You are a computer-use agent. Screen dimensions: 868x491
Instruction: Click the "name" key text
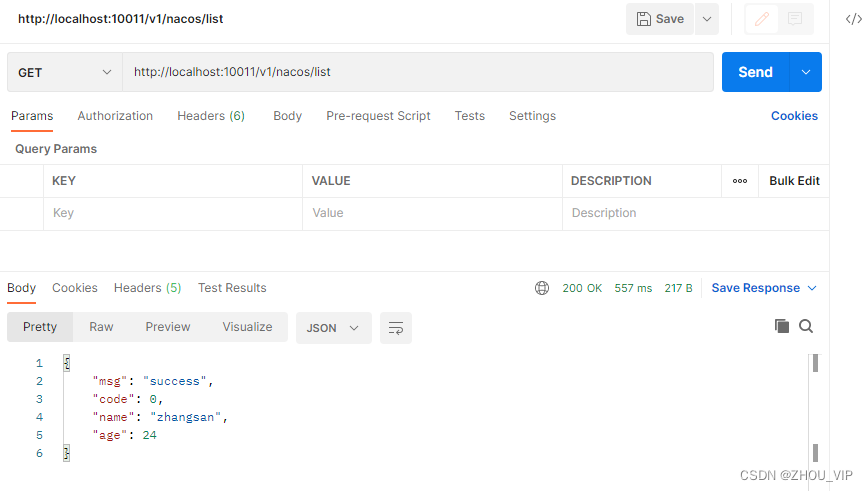pyautogui.click(x=113, y=417)
